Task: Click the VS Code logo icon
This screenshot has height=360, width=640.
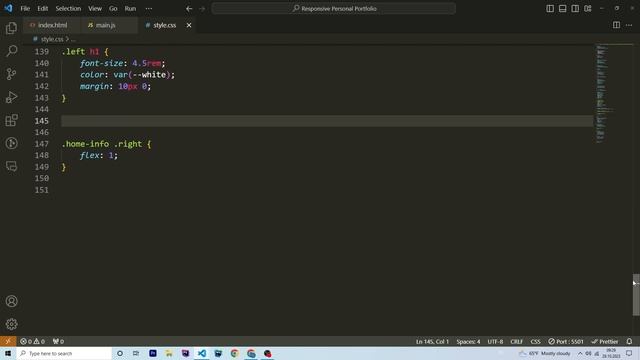Action: [8, 8]
